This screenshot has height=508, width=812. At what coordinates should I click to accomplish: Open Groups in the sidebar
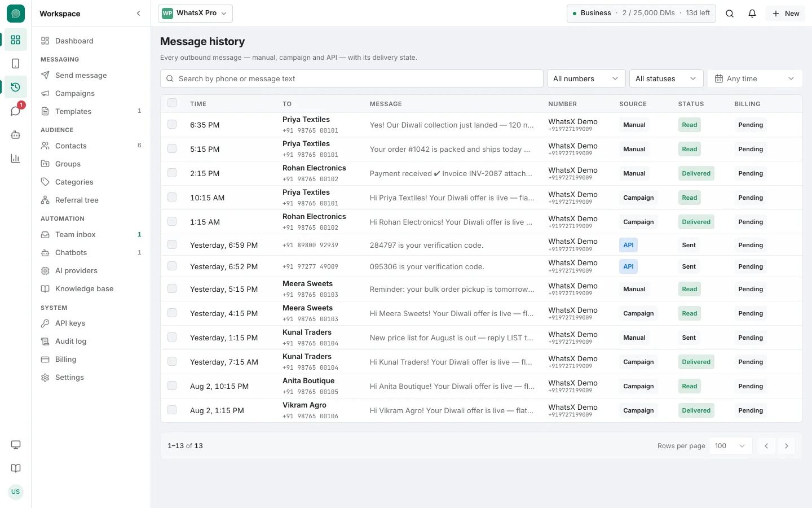(x=91, y=164)
